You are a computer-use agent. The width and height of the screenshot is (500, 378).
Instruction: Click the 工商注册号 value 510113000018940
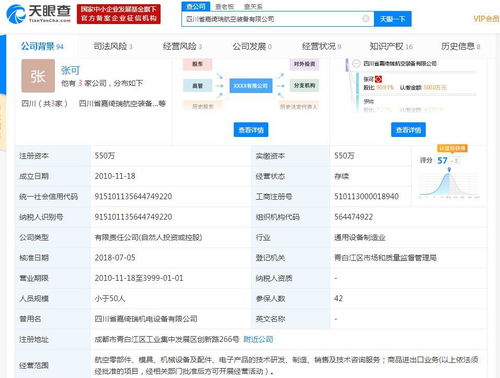point(366,196)
